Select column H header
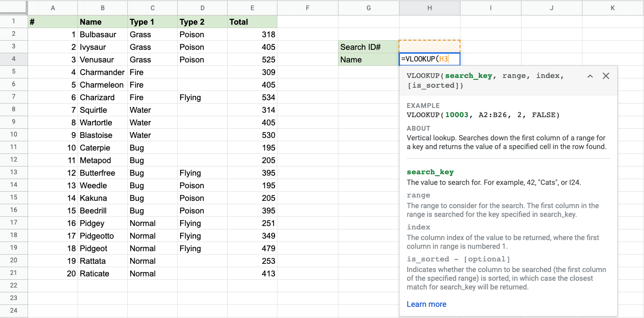The width and height of the screenshot is (644, 318). coord(429,8)
